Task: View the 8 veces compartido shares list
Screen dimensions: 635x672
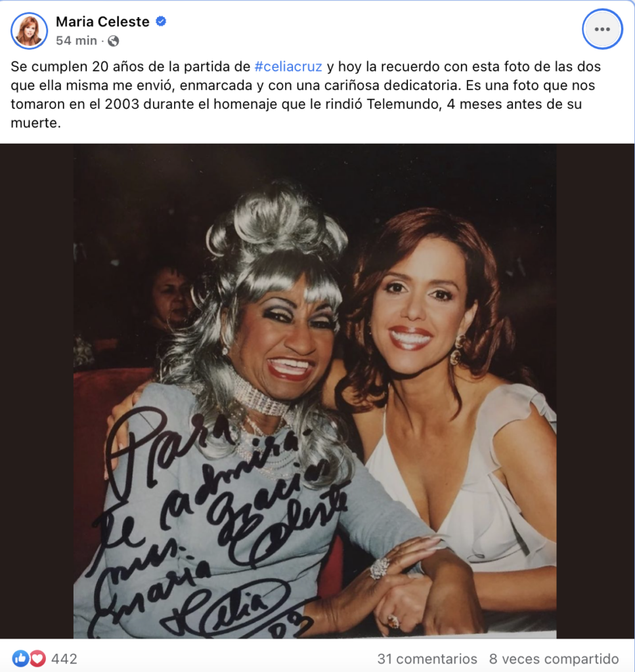Action: pos(554,659)
